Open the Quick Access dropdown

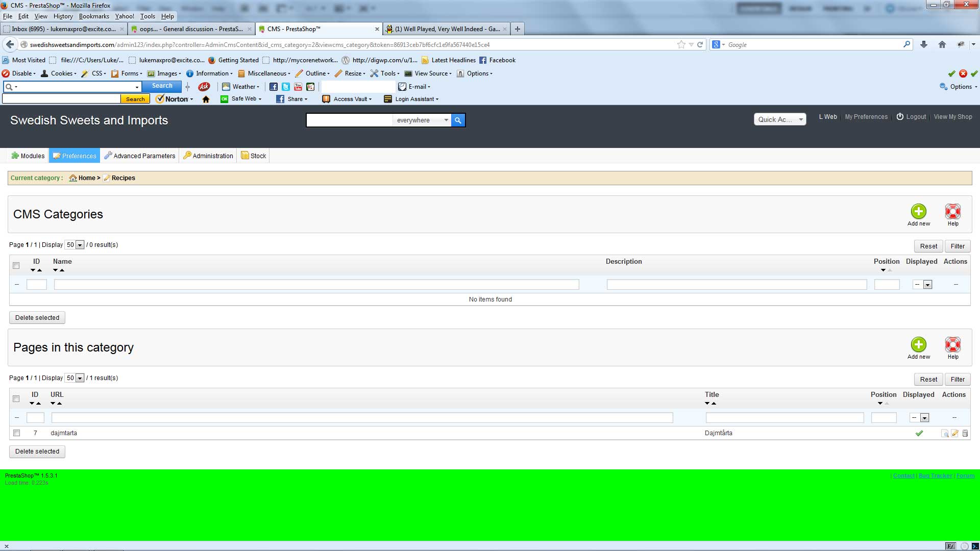779,119
